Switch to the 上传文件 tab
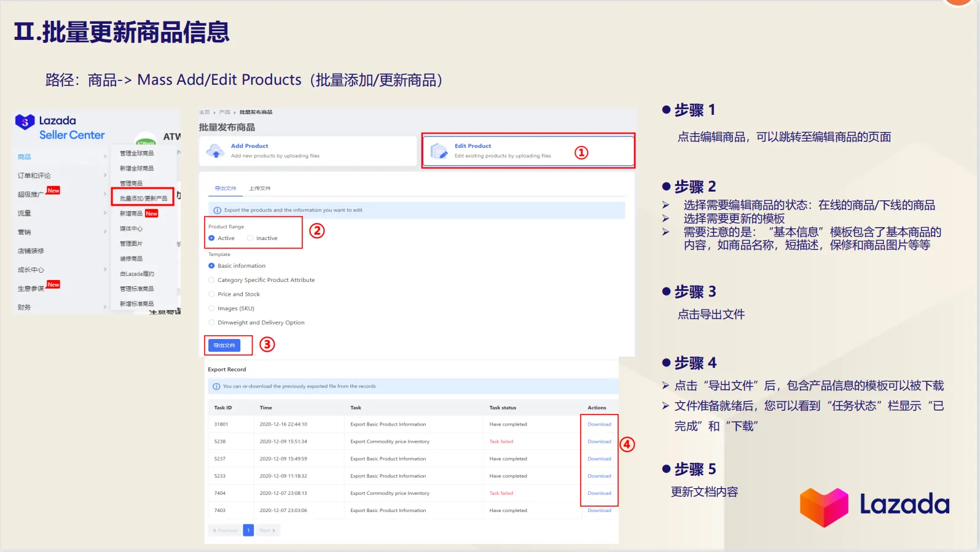The height and width of the screenshot is (552, 980). coord(260,189)
